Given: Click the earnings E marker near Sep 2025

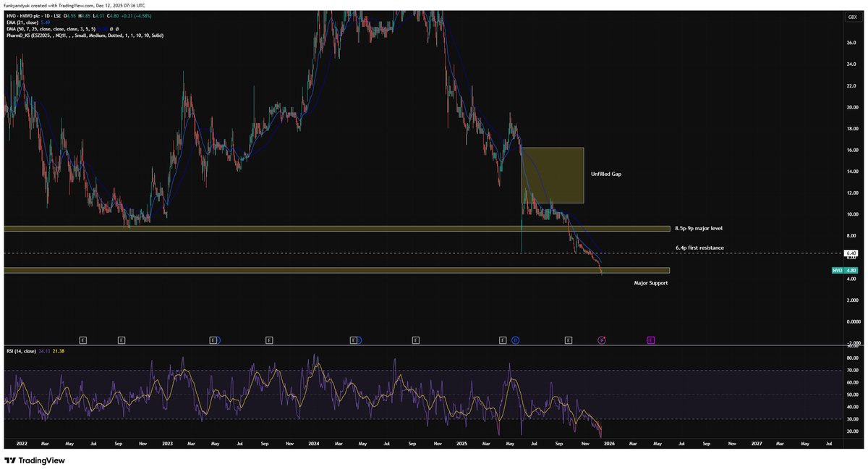Looking at the screenshot, I should pos(568,339).
